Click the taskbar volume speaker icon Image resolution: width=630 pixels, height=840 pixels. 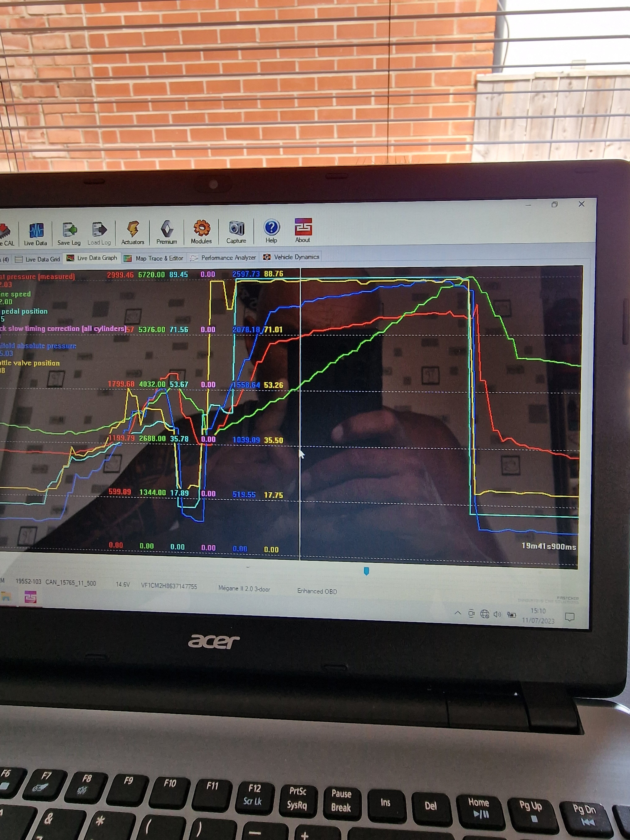click(x=497, y=614)
